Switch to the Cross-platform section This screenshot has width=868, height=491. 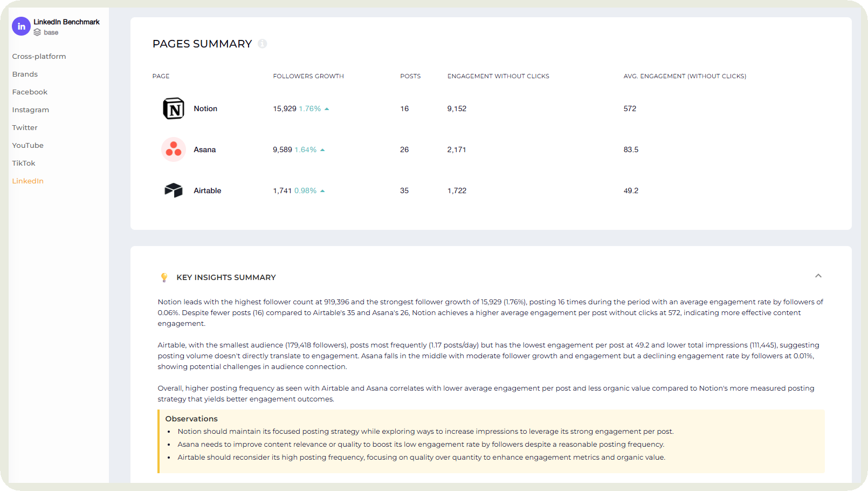pyautogui.click(x=39, y=56)
